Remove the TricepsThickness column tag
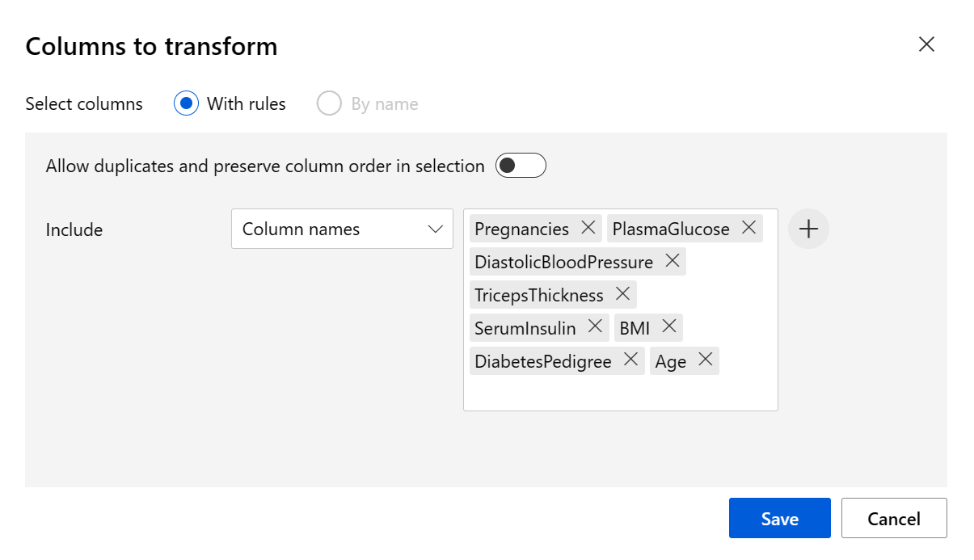 click(x=622, y=295)
